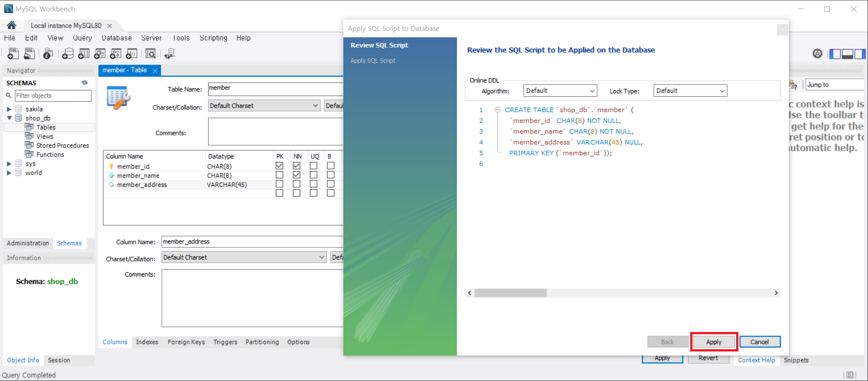
Task: Close the Local instance MySQL80 tab
Action: [110, 26]
